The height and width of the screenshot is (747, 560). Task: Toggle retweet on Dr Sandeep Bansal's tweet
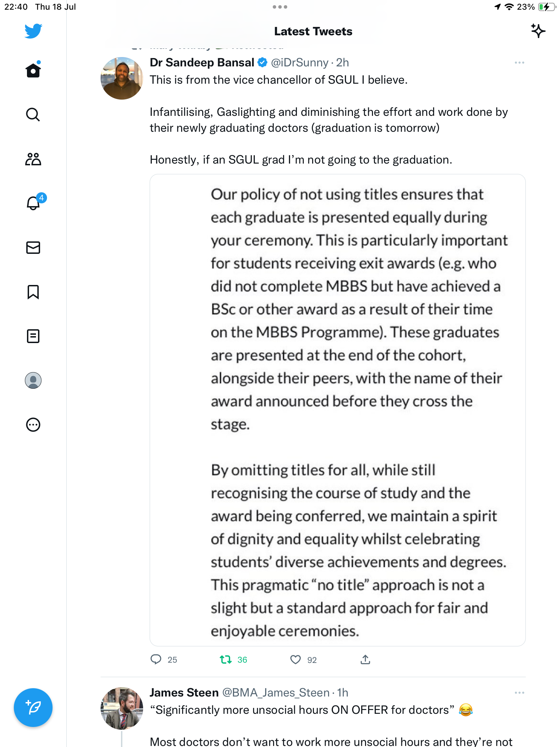click(x=226, y=660)
